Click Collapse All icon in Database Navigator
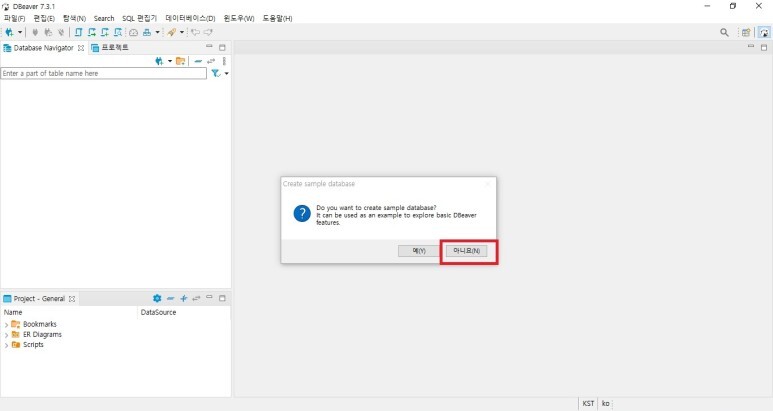Image resolution: width=773 pixels, height=411 pixels. (198, 61)
